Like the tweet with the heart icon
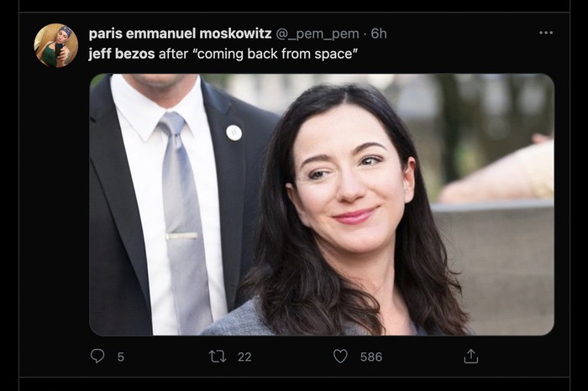Image resolution: width=588 pixels, height=391 pixels. (340, 357)
